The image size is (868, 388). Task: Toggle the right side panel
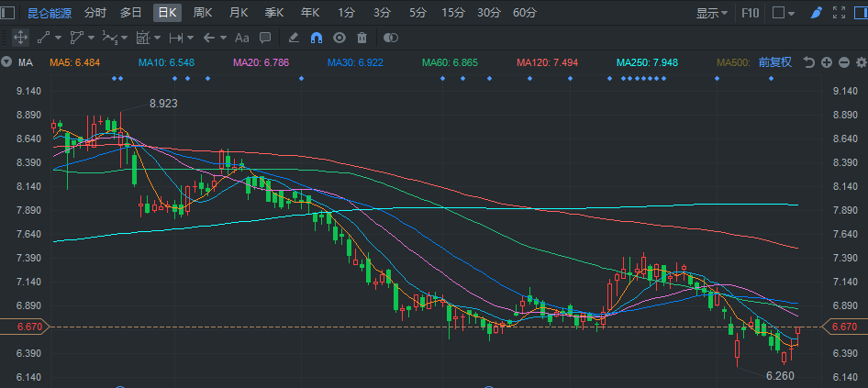(x=860, y=13)
